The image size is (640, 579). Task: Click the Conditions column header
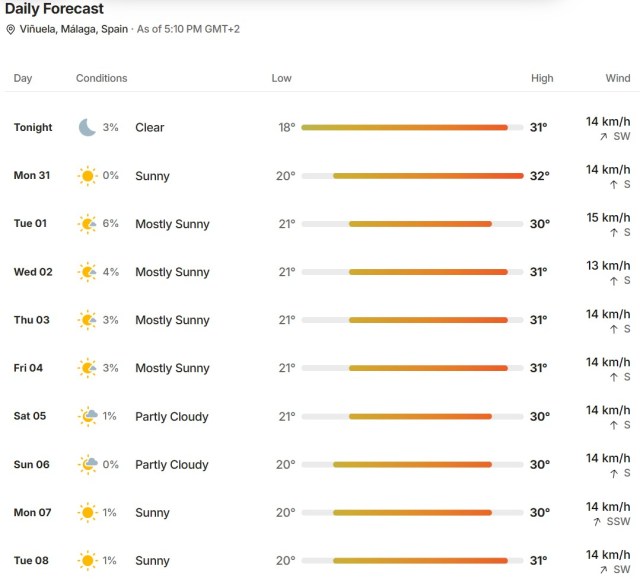click(x=102, y=78)
